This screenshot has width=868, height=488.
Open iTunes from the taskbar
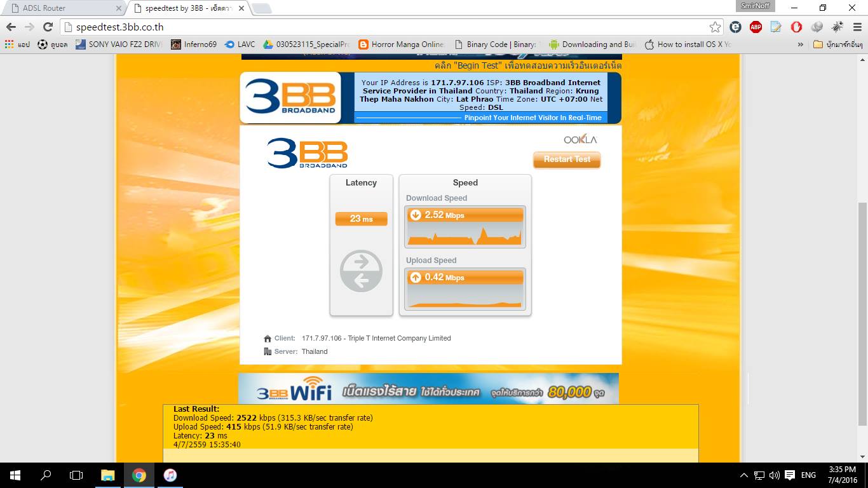point(170,475)
